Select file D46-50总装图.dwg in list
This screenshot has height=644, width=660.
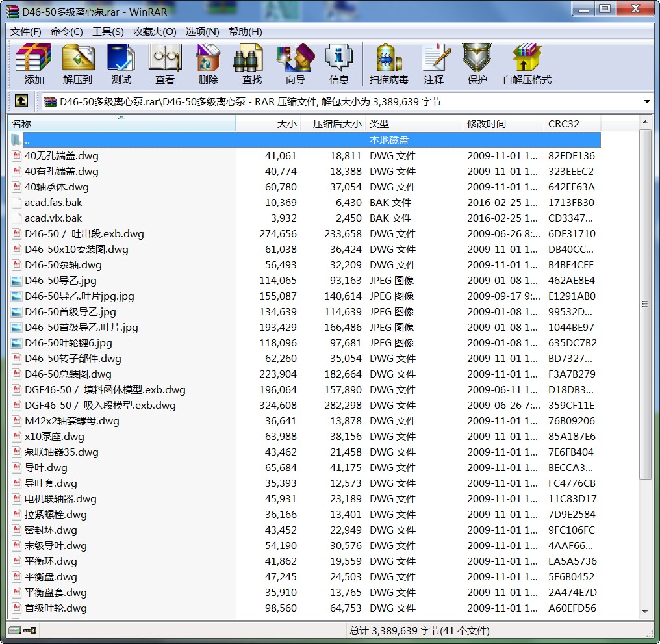coord(68,374)
